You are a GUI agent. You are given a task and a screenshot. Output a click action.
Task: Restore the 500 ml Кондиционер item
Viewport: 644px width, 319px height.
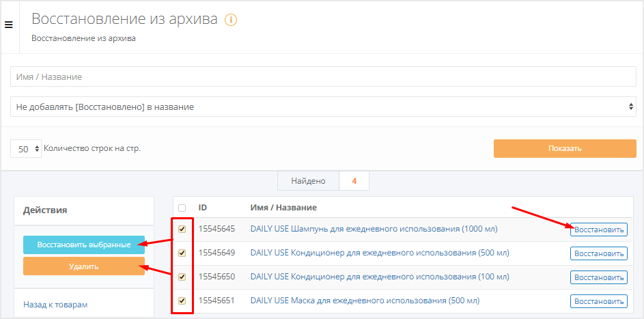(598, 253)
